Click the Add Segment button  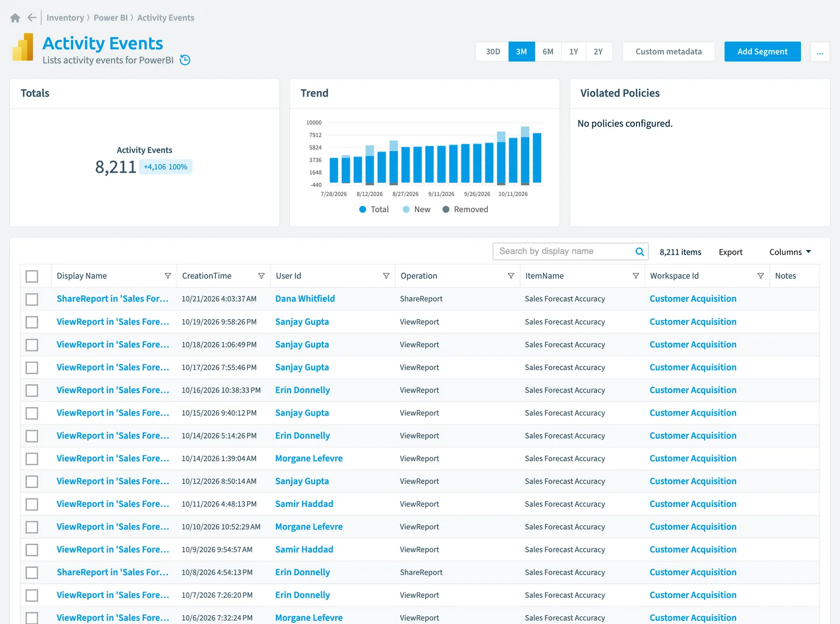pyautogui.click(x=762, y=51)
